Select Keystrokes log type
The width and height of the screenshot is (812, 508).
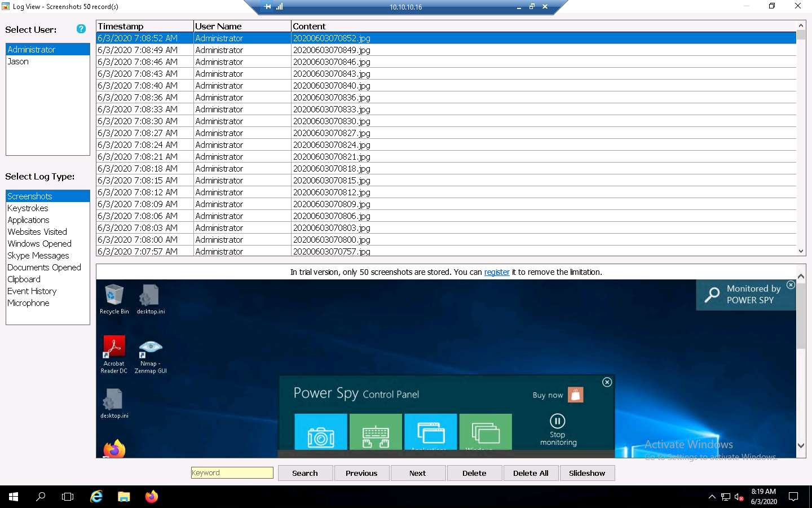48,208
